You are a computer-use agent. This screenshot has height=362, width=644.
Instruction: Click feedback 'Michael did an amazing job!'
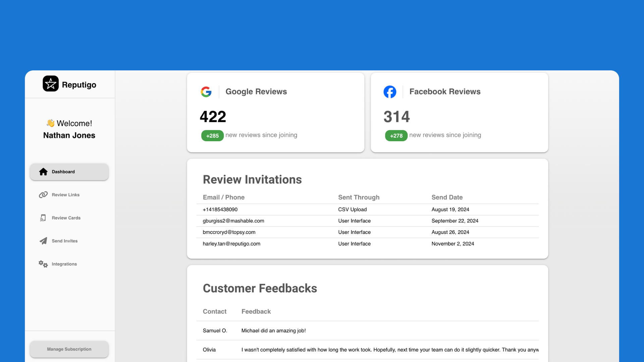pyautogui.click(x=274, y=331)
